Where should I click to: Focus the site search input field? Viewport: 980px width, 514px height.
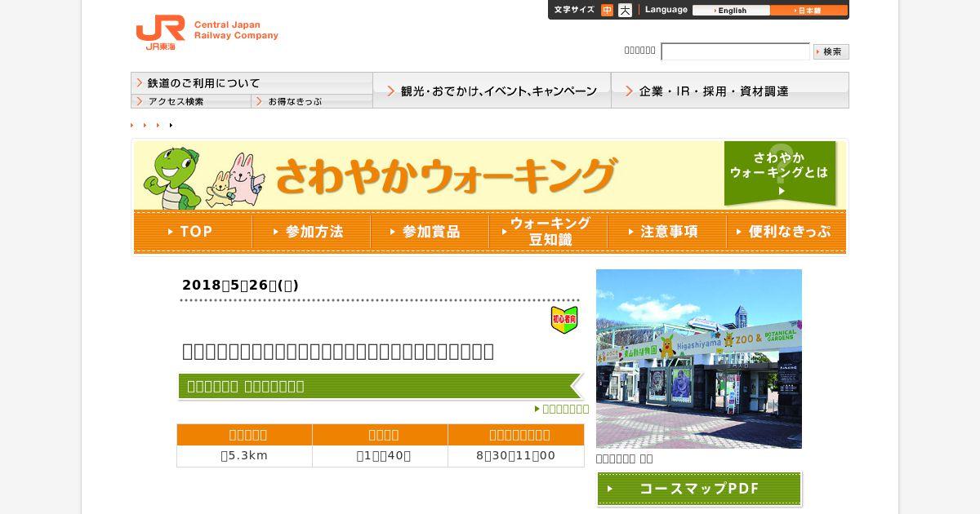click(735, 51)
